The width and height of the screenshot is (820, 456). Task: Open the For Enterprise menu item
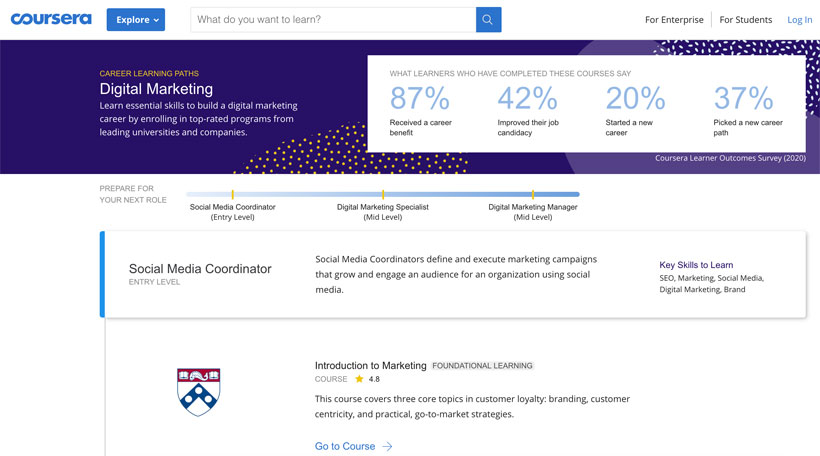coord(674,20)
